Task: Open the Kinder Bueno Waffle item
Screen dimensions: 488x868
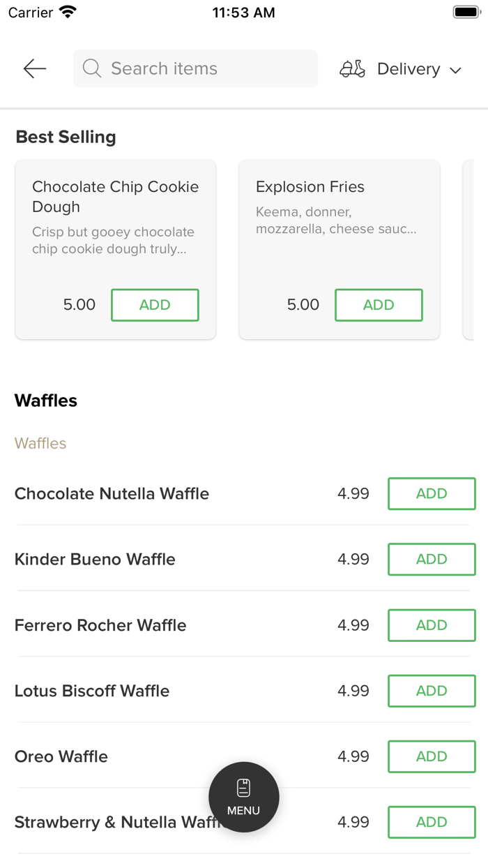Action: (95, 559)
